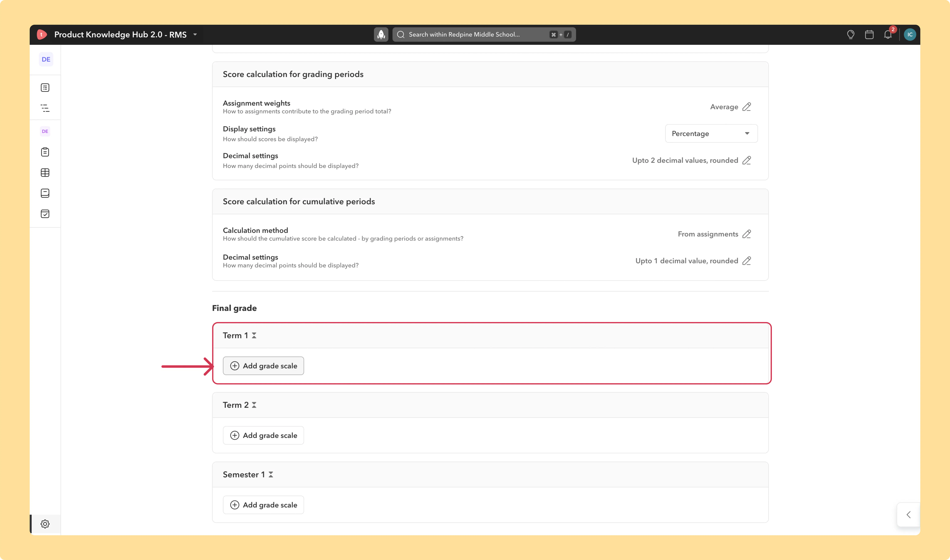Open the table grid icon in the sidebar
The height and width of the screenshot is (560, 950).
(45, 172)
